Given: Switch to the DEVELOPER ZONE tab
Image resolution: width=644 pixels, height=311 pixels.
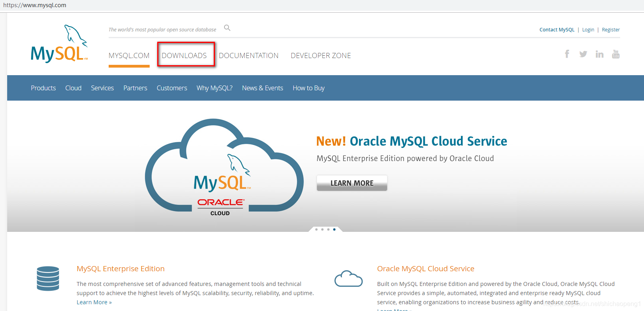Looking at the screenshot, I should [321, 56].
